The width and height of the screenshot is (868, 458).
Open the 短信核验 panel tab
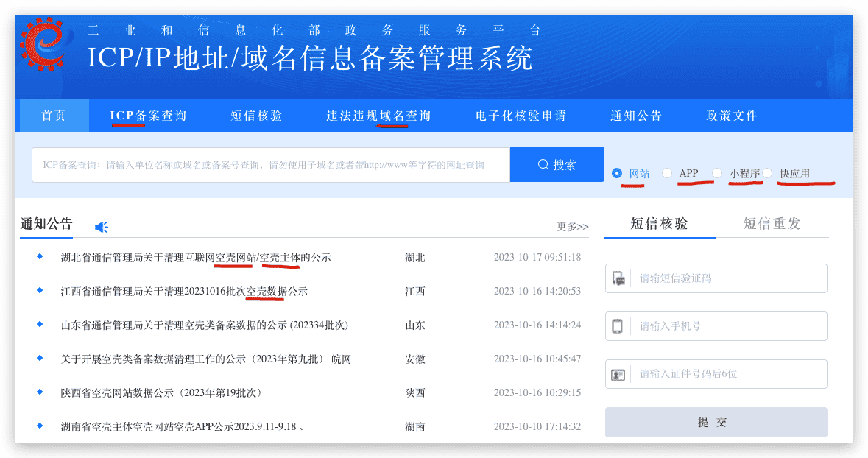[659, 223]
